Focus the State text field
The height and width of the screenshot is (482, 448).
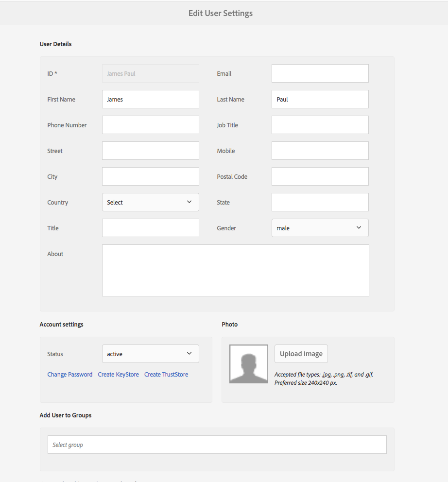coord(320,202)
